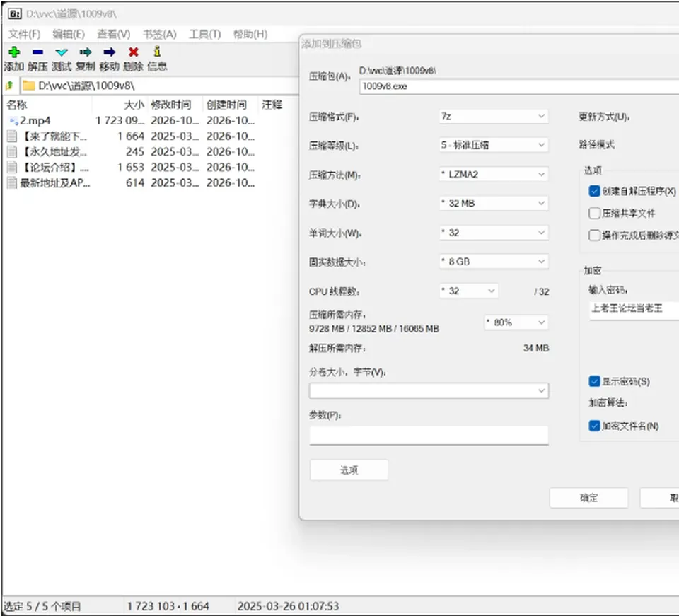Click the red 删除 (Delete) toolbar icon

click(x=134, y=52)
